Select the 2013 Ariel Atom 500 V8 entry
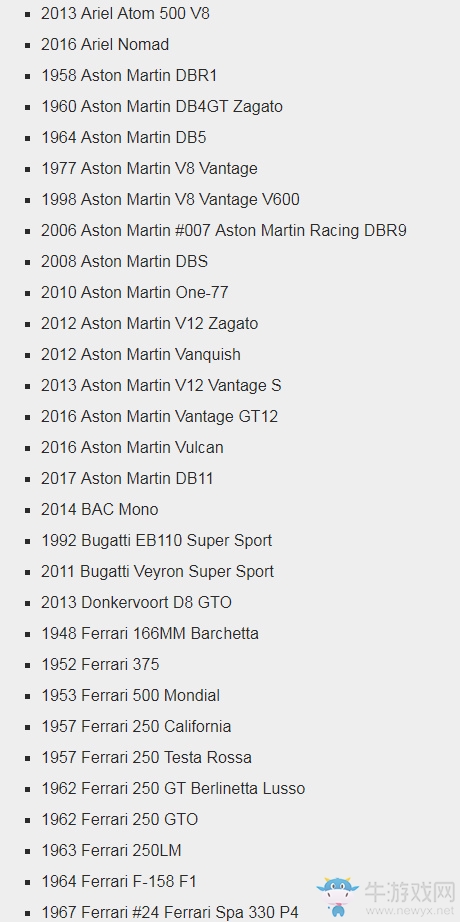This screenshot has height=922, width=460. (x=125, y=14)
